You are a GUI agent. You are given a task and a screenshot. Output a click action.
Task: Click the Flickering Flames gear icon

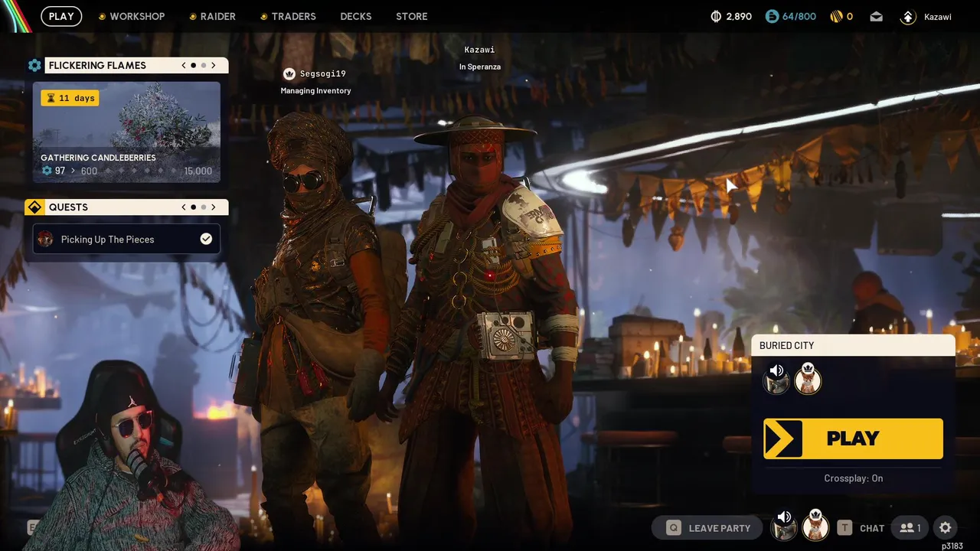[34, 65]
